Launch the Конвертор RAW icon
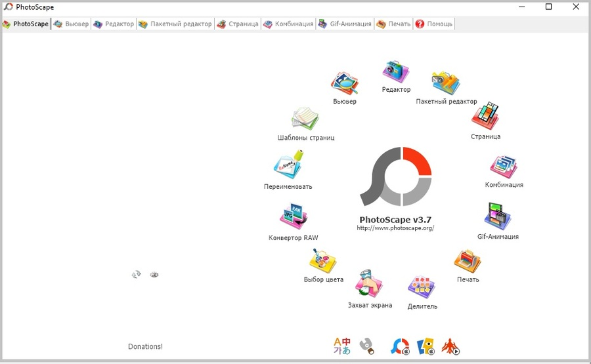Viewport: 591px width, 364px height. (294, 216)
